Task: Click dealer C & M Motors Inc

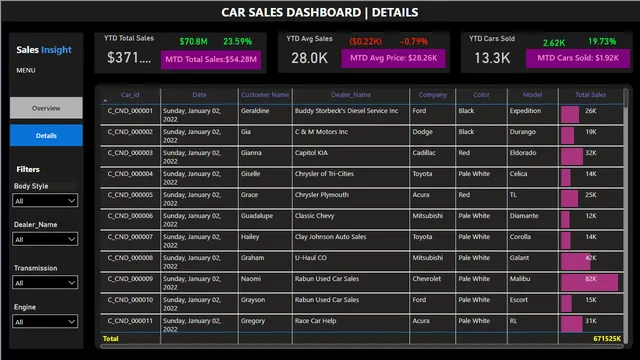Action: pyautogui.click(x=321, y=132)
